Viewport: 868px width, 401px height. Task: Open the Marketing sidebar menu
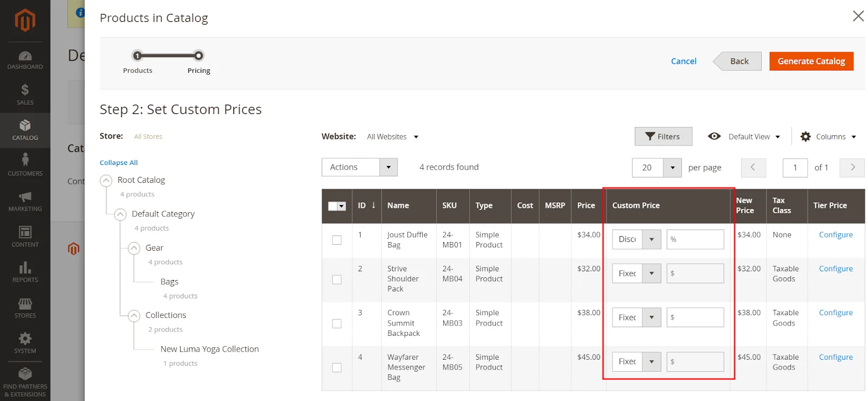(x=25, y=201)
